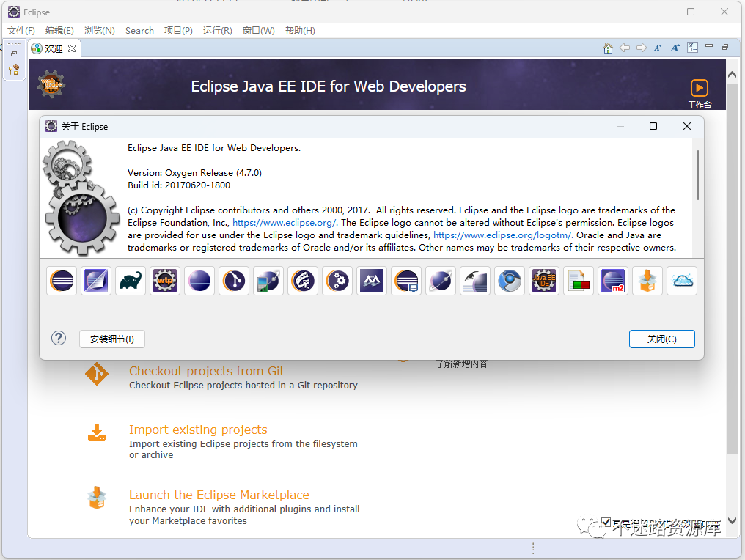Open the 浏览(N) menu
The height and width of the screenshot is (560, 745).
pos(99,31)
